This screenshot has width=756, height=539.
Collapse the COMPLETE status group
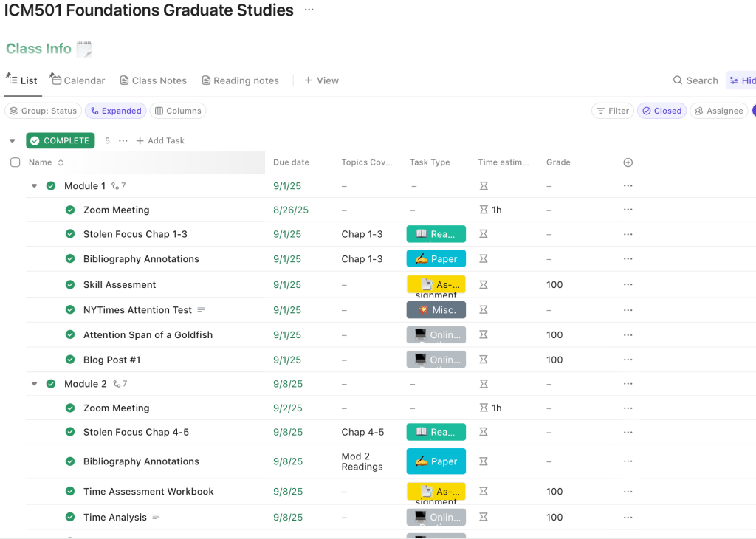[x=12, y=140]
